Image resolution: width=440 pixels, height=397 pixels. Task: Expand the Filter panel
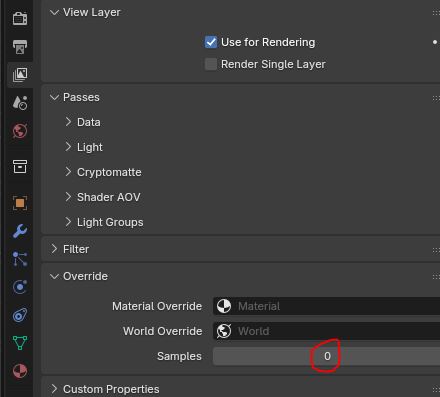tap(54, 249)
